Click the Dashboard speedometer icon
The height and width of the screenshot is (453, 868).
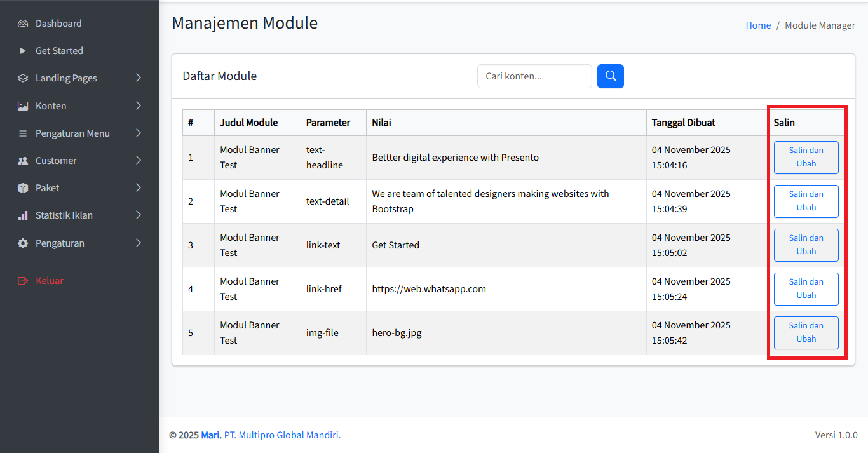click(23, 24)
